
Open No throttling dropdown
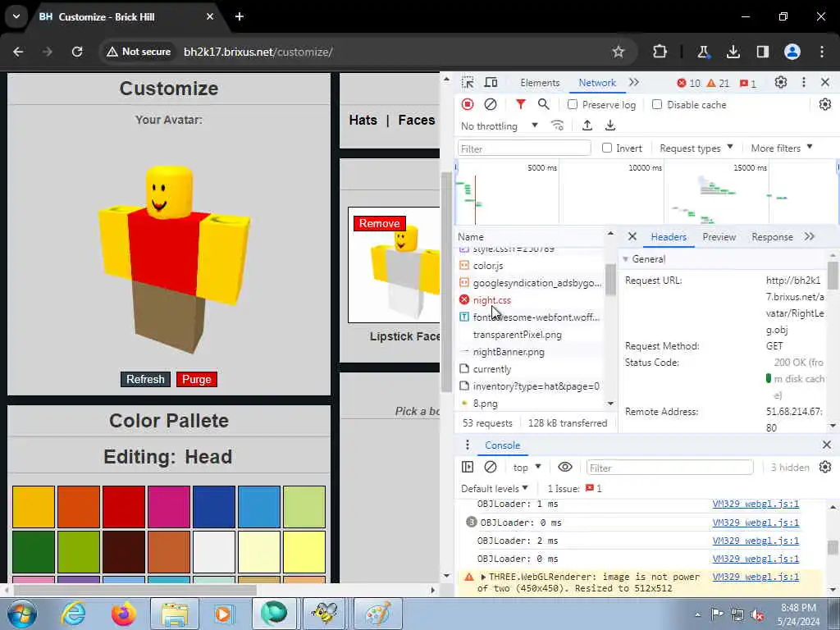point(500,126)
